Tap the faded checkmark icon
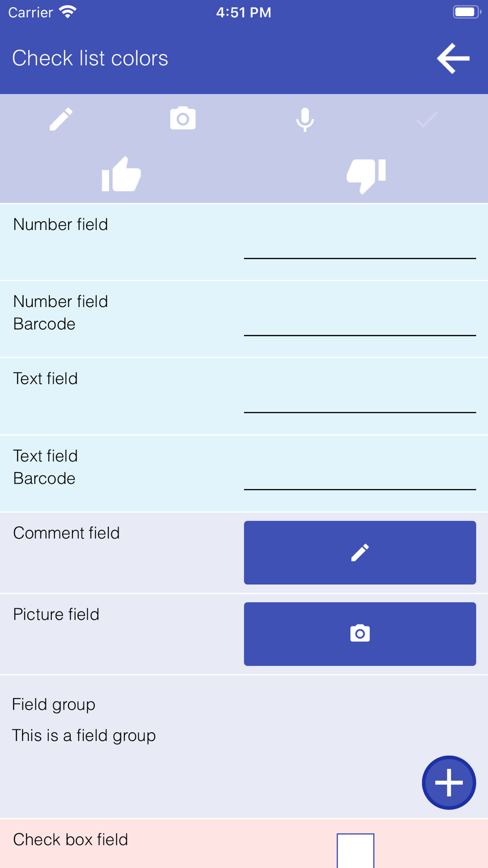This screenshot has width=488, height=868. click(427, 120)
